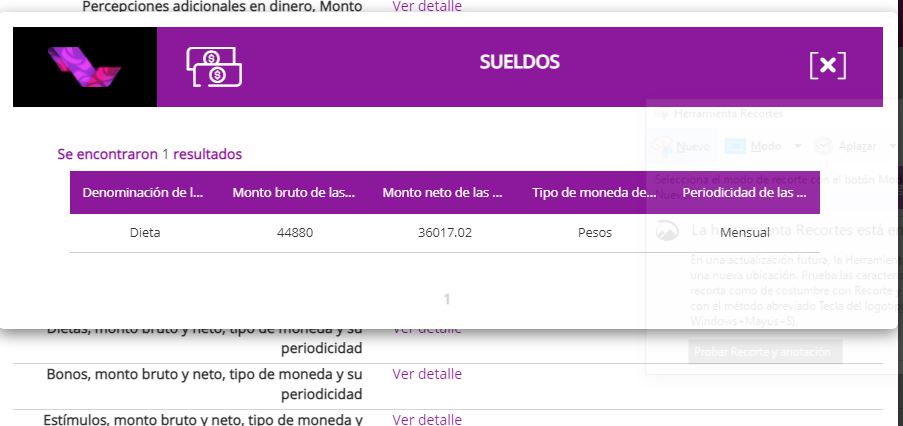The height and width of the screenshot is (426, 903).
Task: Close the Sueldos popup with the X icon
Action: (x=827, y=66)
